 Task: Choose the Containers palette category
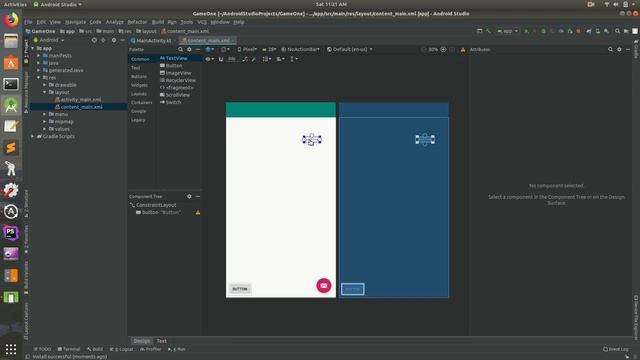coord(142,102)
